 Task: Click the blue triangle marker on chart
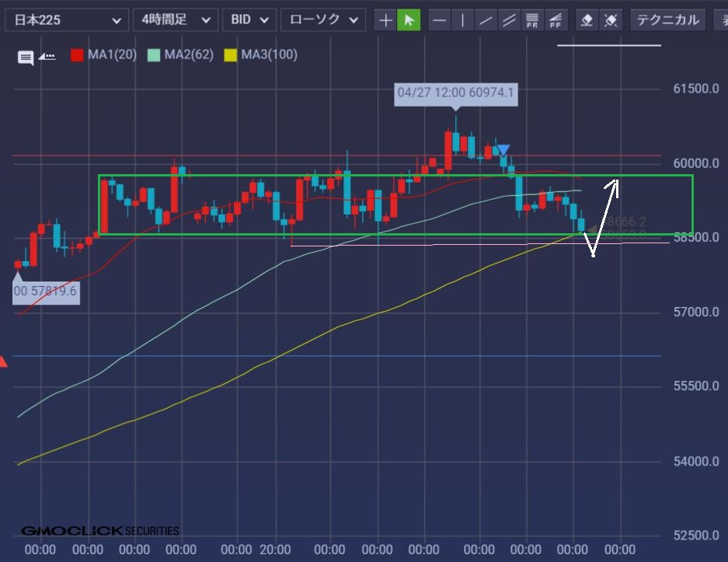click(503, 150)
